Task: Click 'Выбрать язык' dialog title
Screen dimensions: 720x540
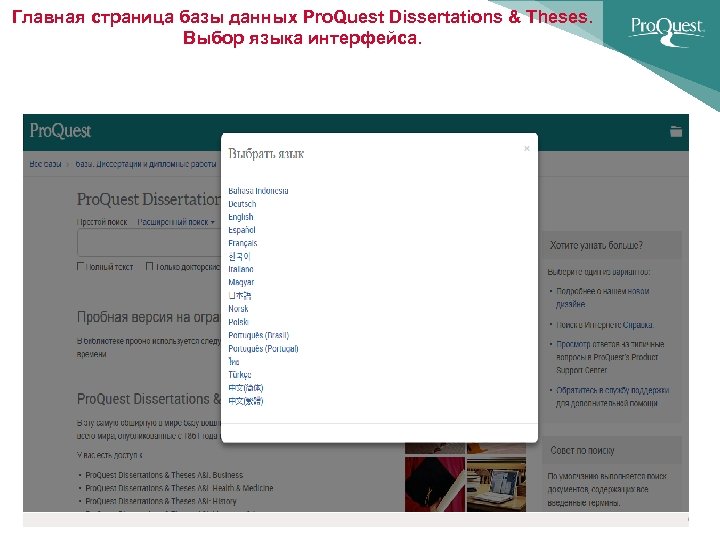Action: click(266, 153)
